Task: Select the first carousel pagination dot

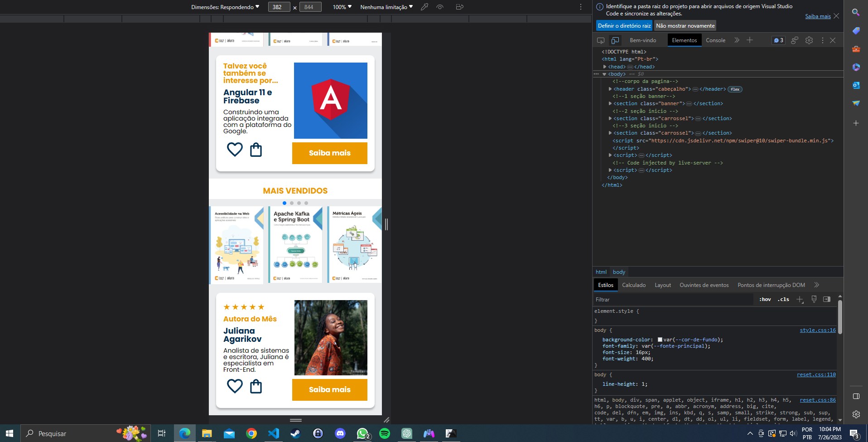Action: (285, 203)
